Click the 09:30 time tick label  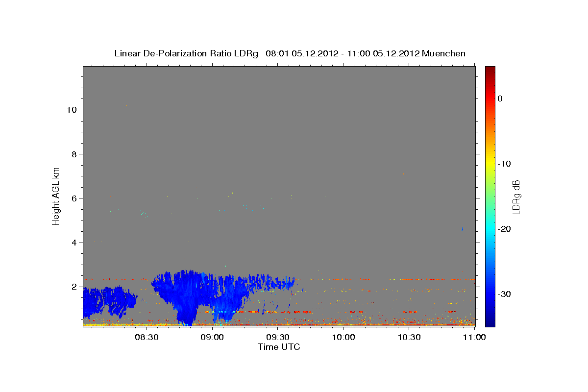[279, 338]
